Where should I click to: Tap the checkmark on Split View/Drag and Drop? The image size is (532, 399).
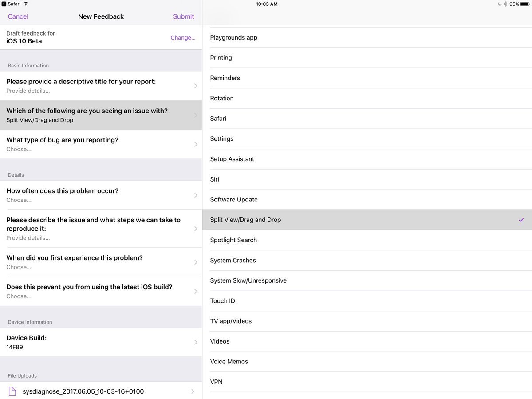(521, 220)
